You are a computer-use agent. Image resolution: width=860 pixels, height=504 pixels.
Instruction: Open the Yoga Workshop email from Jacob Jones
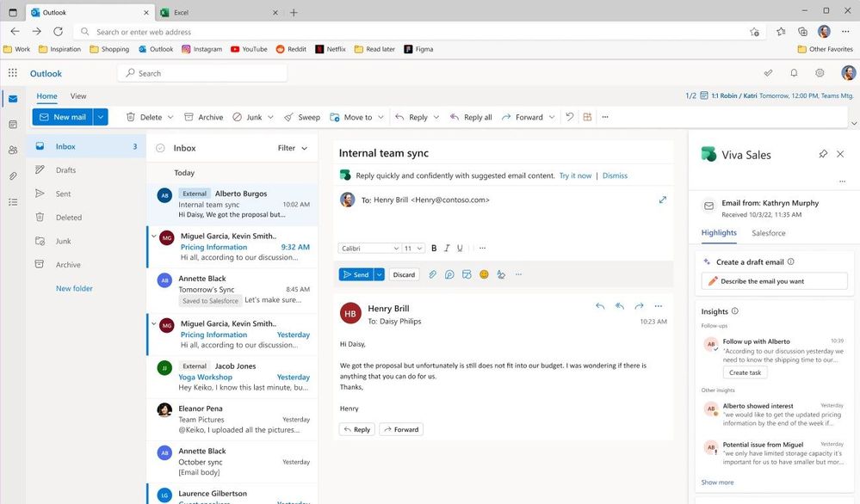point(232,377)
